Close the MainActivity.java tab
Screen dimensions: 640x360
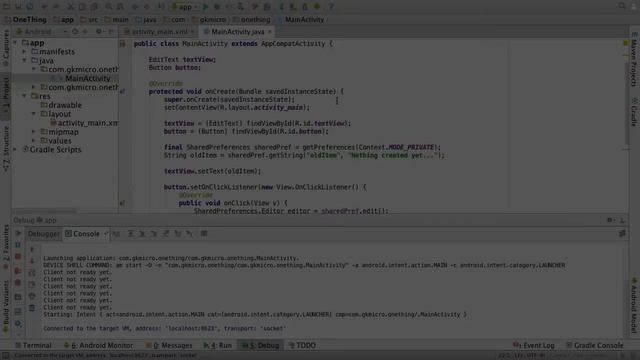tap(270, 32)
